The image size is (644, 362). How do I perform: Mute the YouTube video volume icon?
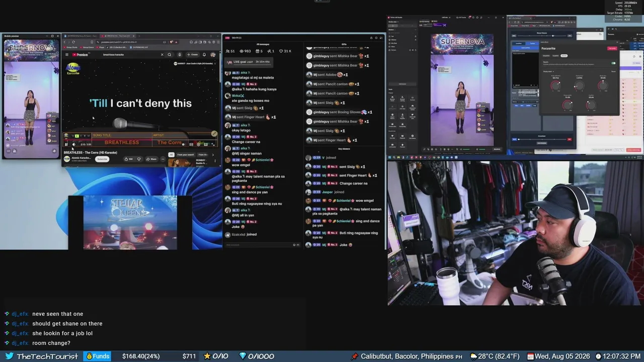click(74, 144)
